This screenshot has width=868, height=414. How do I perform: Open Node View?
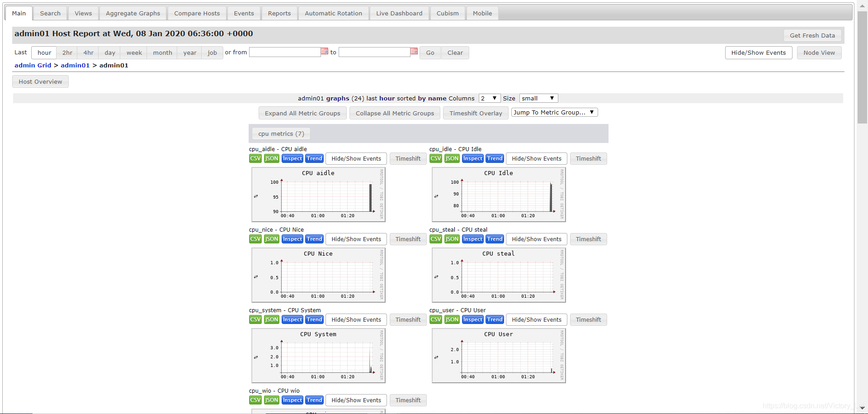[819, 52]
